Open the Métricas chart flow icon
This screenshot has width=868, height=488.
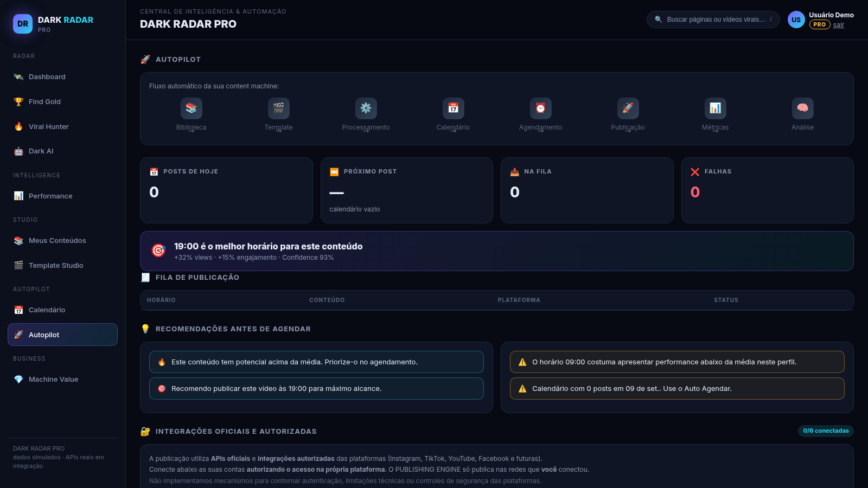(716, 108)
